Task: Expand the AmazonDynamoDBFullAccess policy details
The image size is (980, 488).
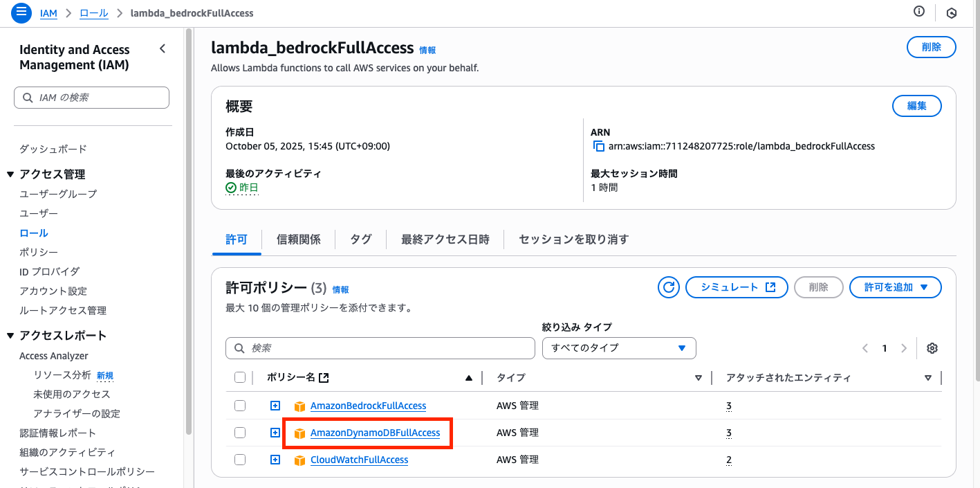Action: tap(275, 433)
